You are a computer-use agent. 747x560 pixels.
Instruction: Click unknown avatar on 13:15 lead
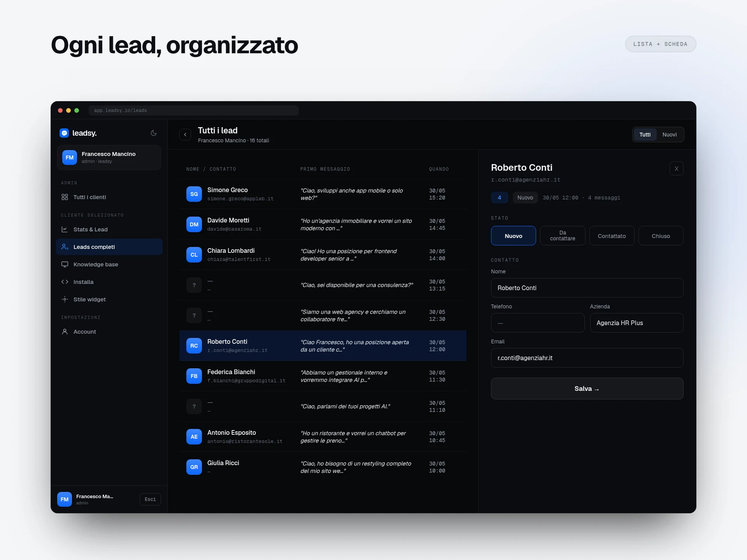point(194,285)
